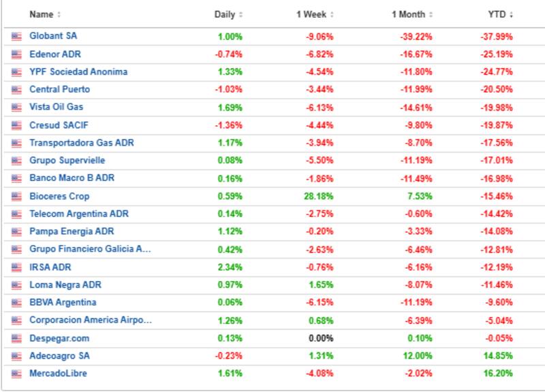Open the Pampa Energia ADR link
Screen dimensions: 545x392
click(x=72, y=231)
